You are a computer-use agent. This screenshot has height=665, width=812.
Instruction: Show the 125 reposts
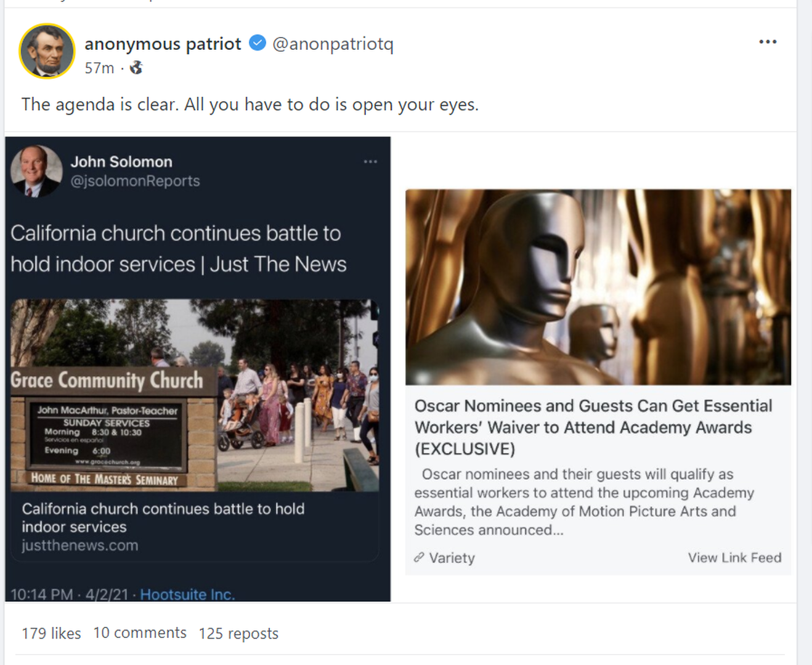238,633
